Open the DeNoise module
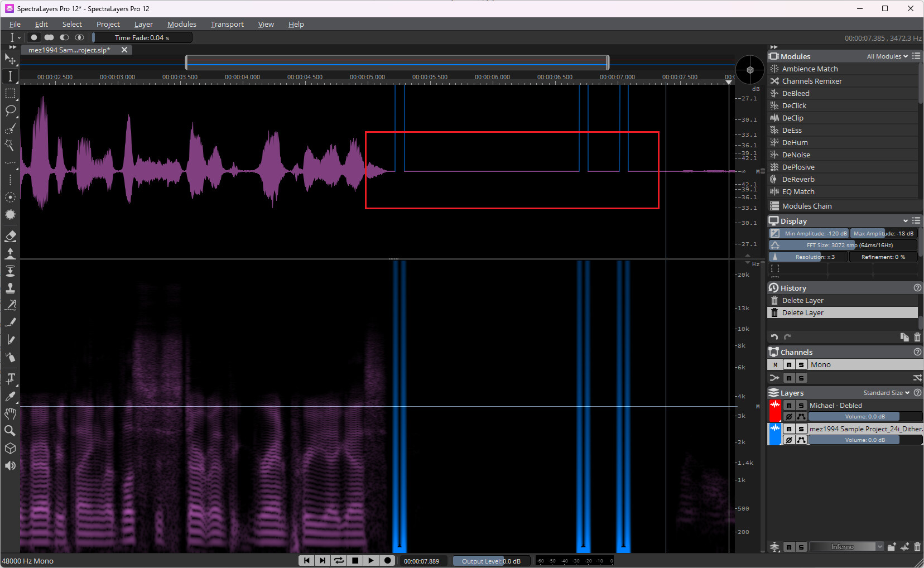 pyautogui.click(x=843, y=155)
